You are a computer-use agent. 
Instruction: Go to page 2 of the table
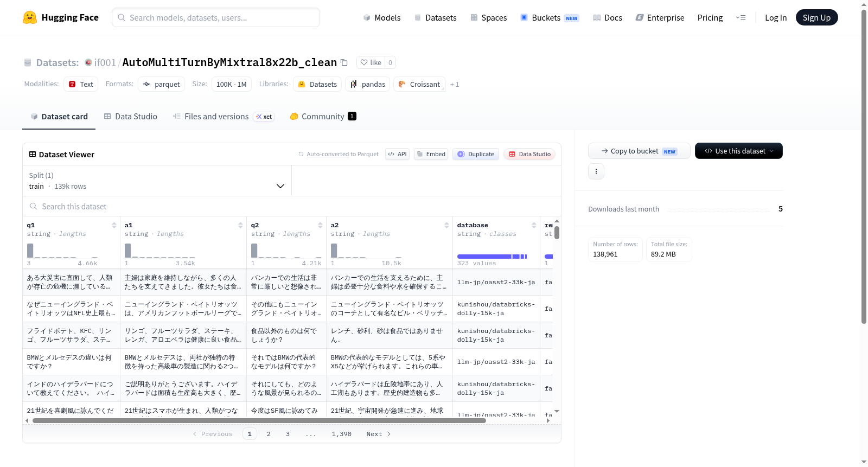tap(269, 434)
